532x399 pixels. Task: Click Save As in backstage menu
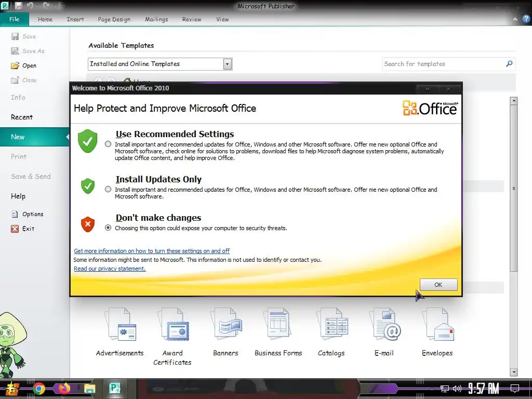[28, 51]
